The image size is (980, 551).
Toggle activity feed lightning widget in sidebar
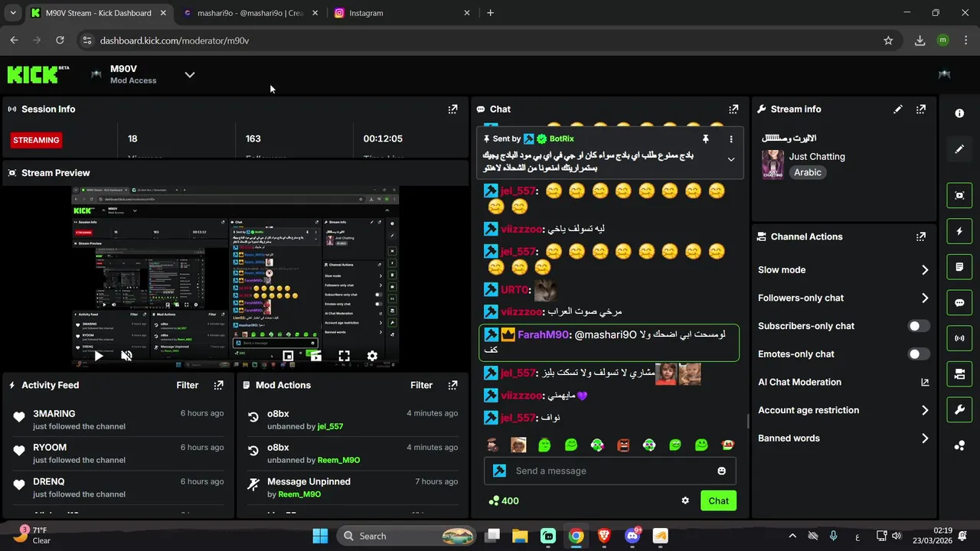click(959, 231)
